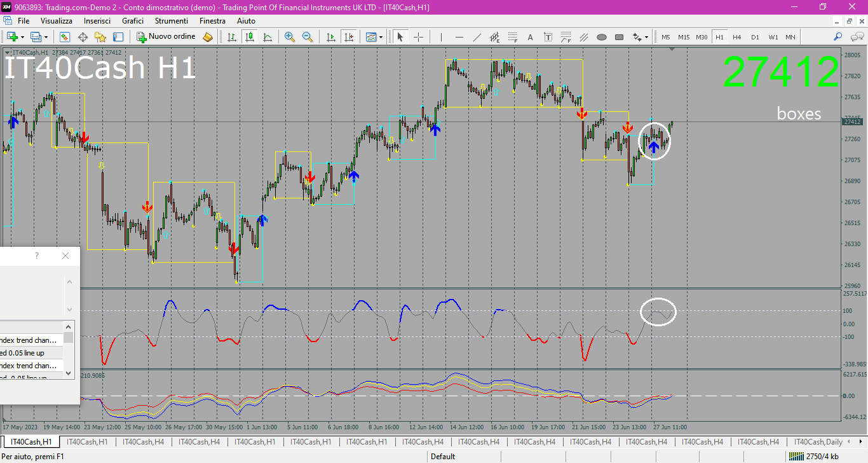Switch to the D1 timeframe
The height and width of the screenshot is (463, 868).
click(x=755, y=37)
